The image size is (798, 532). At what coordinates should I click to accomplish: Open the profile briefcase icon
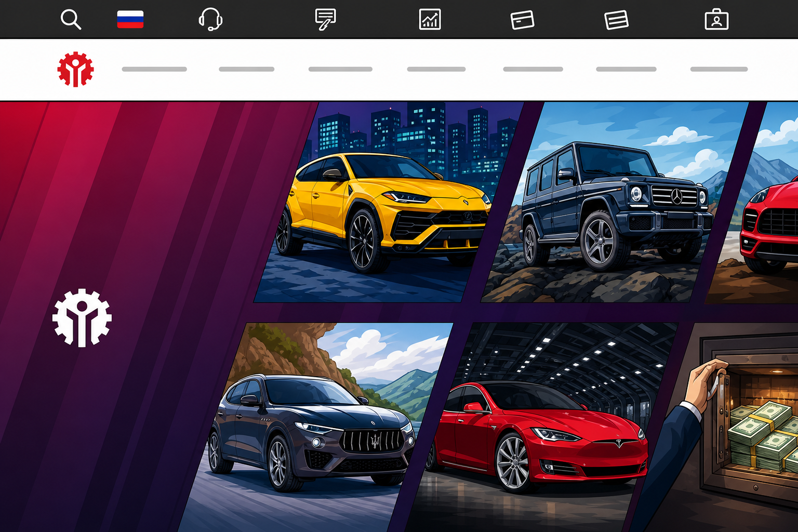[716, 20]
